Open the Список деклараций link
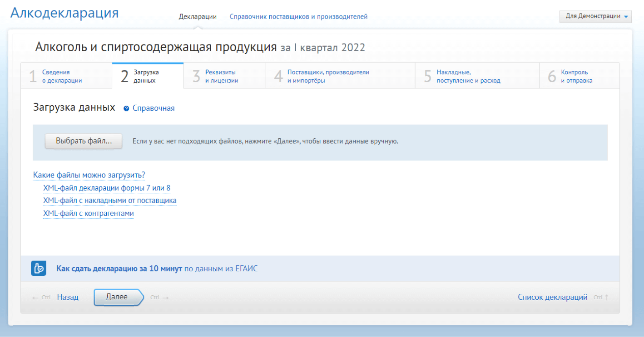644x337 pixels. click(x=552, y=298)
